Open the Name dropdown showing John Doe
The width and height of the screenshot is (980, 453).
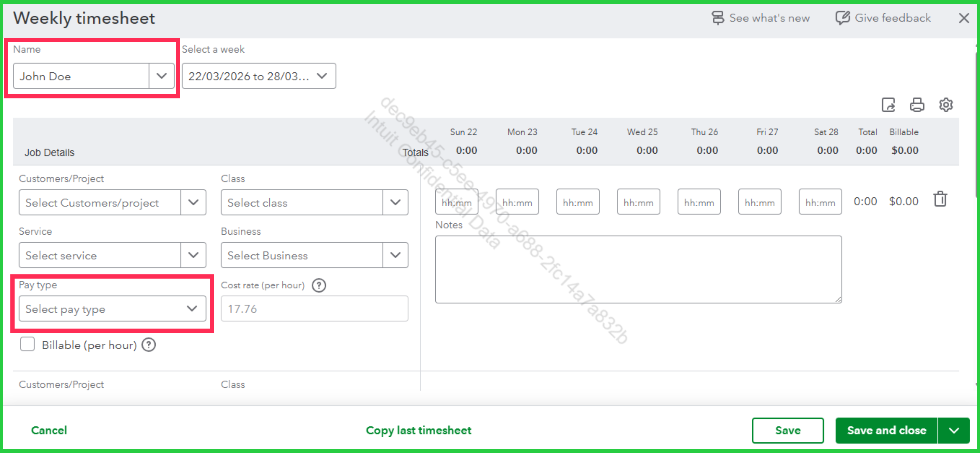tap(161, 76)
